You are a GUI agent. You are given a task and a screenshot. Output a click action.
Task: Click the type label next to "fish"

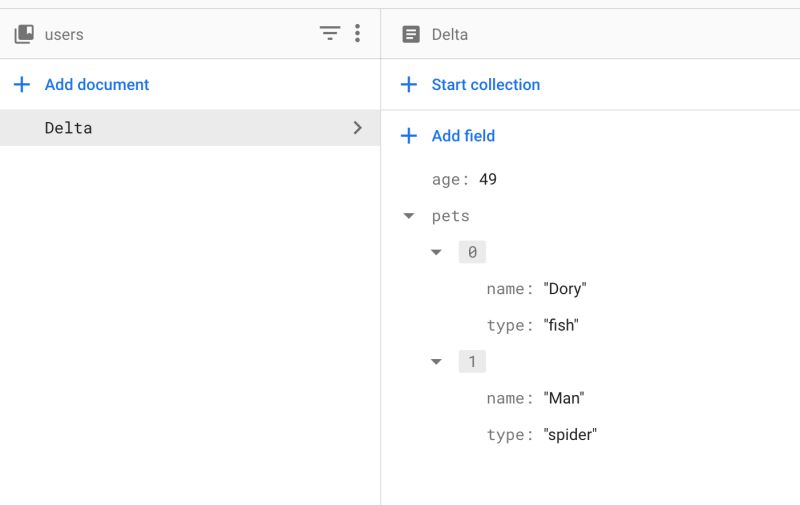[510, 325]
